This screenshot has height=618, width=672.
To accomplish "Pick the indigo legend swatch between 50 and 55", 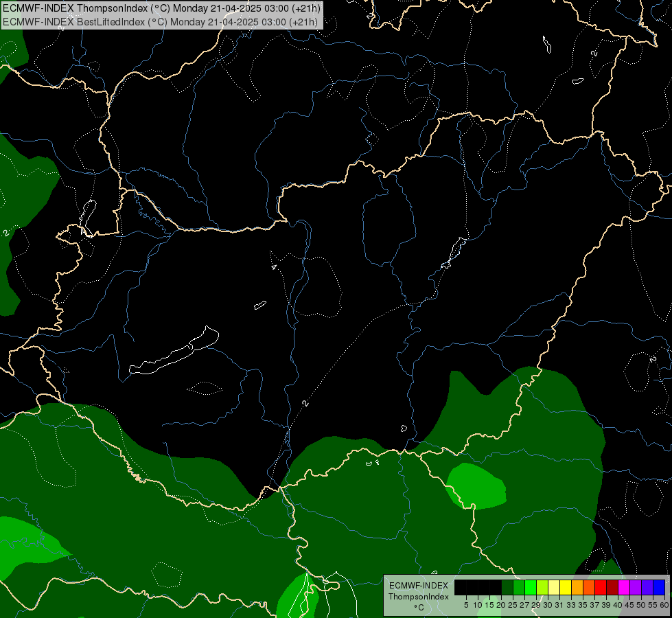I will pos(647,587).
